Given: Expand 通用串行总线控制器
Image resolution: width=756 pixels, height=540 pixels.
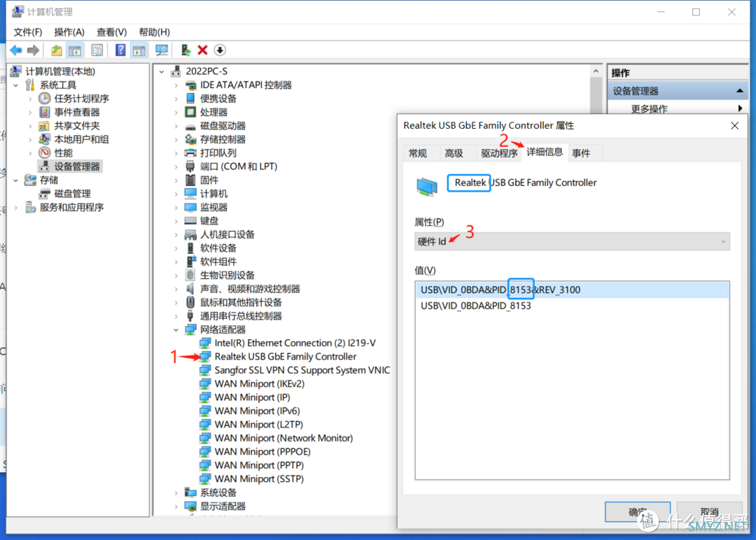Looking at the screenshot, I should pos(176,316).
